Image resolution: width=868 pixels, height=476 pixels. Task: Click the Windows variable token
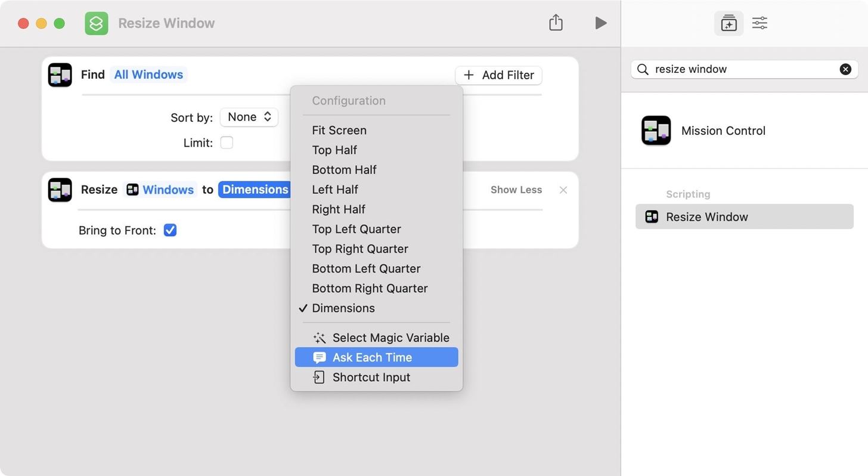tap(160, 190)
